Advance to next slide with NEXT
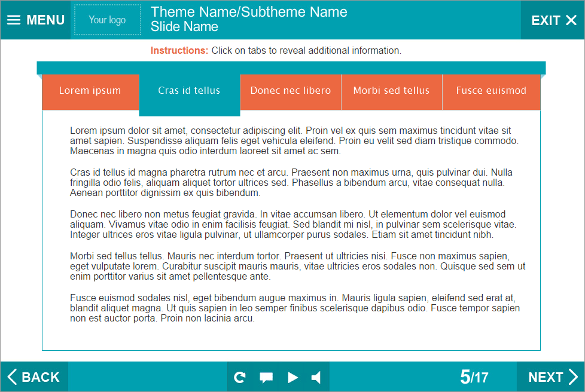This screenshot has height=392, width=585. 552,377
